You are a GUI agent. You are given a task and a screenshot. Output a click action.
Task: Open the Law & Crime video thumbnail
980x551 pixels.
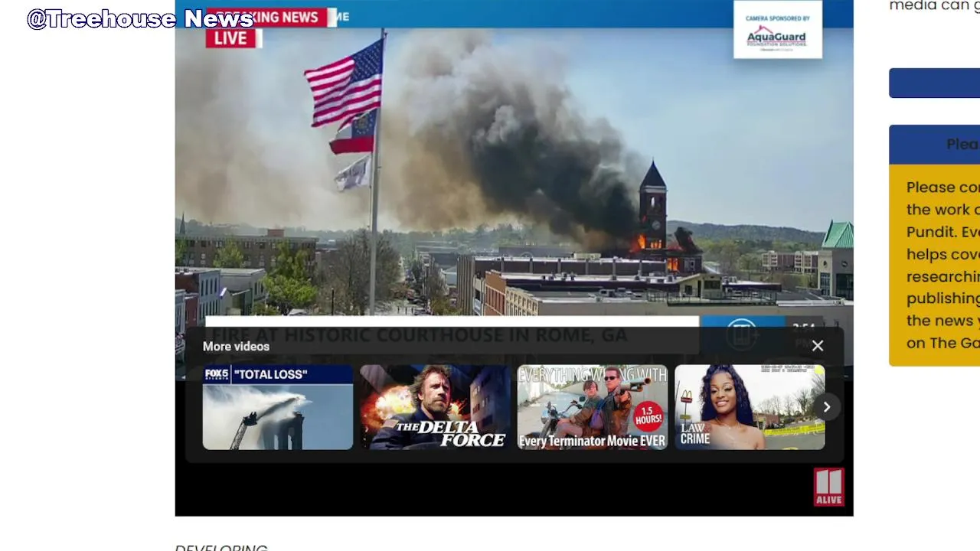(750, 407)
